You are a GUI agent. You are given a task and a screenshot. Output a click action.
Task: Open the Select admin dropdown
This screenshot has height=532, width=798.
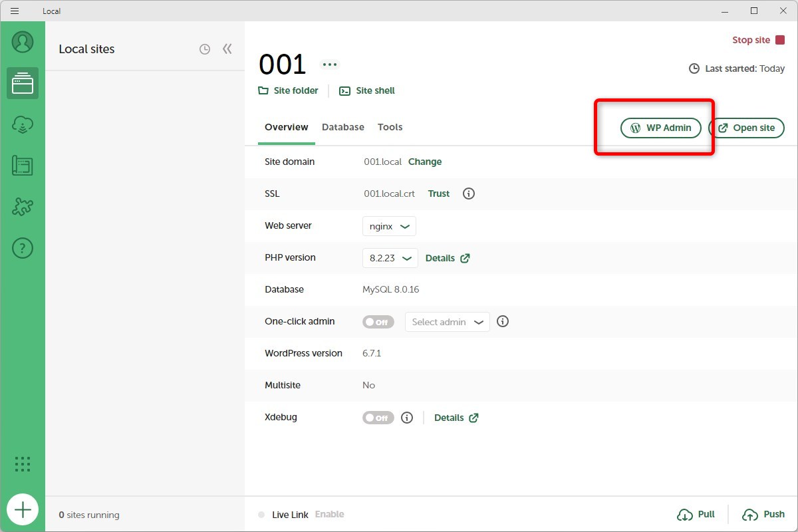point(448,322)
